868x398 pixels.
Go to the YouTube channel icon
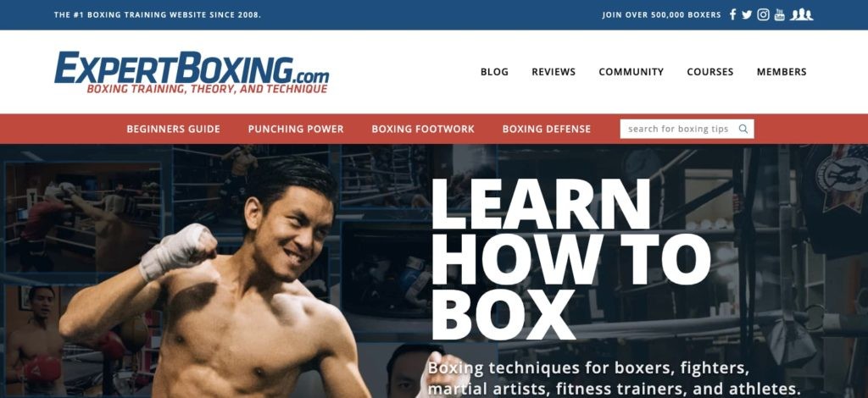coord(780,15)
